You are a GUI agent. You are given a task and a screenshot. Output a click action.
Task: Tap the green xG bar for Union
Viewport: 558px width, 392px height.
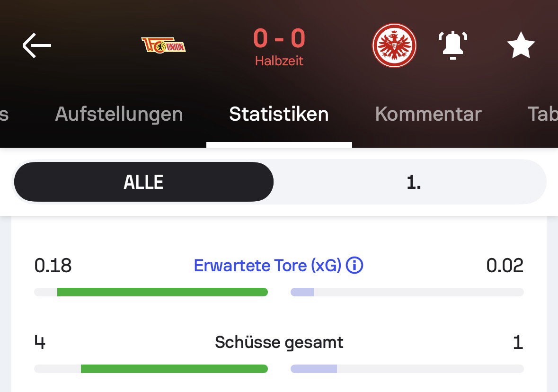click(x=162, y=292)
